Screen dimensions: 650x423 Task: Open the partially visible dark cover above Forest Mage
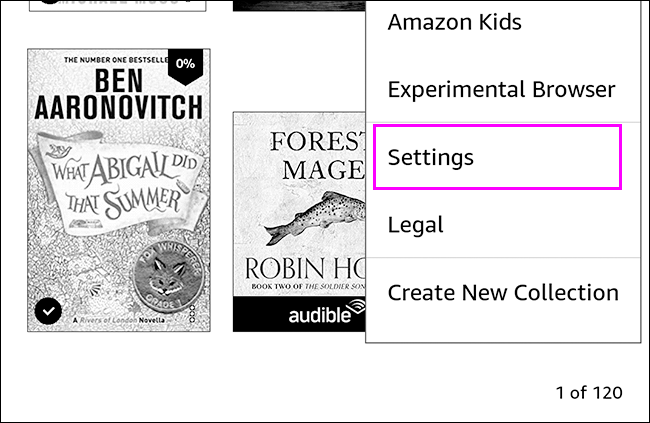tap(298, 5)
